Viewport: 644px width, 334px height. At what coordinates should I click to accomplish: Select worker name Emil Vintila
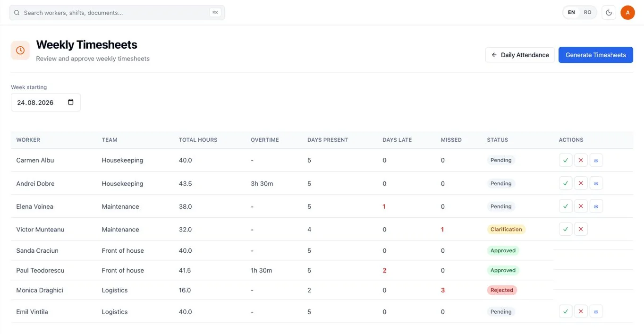pos(32,311)
